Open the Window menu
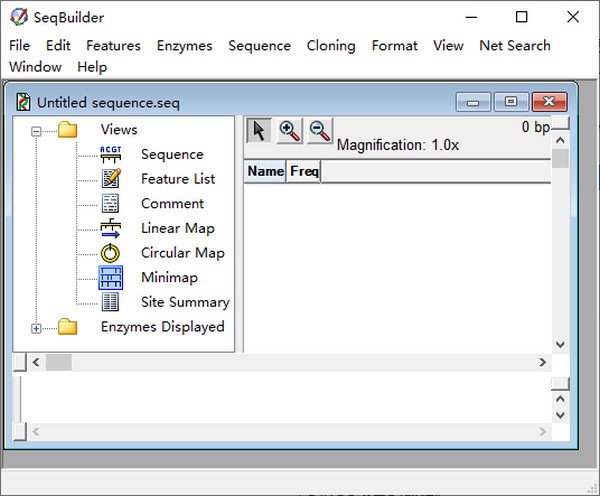600x496 pixels. click(35, 67)
